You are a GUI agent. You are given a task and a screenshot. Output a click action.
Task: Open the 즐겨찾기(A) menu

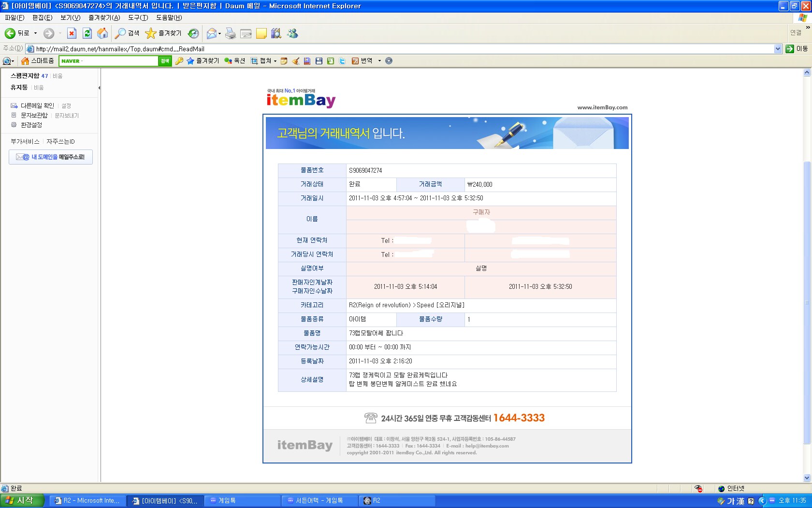[104, 17]
